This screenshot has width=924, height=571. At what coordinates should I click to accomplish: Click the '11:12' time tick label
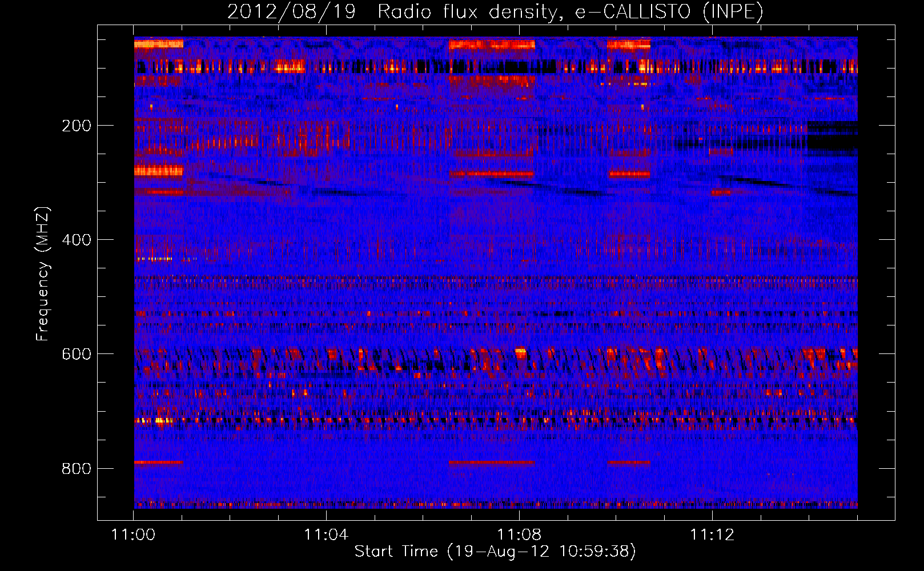[x=712, y=535]
